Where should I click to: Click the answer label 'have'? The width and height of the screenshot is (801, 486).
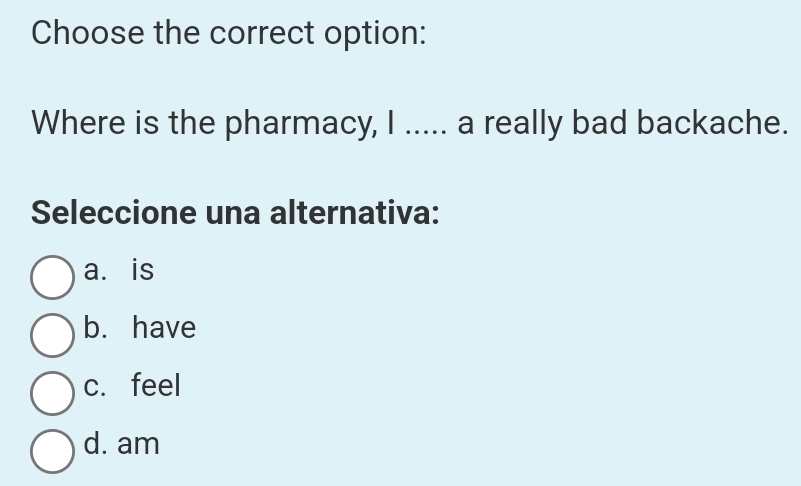(165, 327)
